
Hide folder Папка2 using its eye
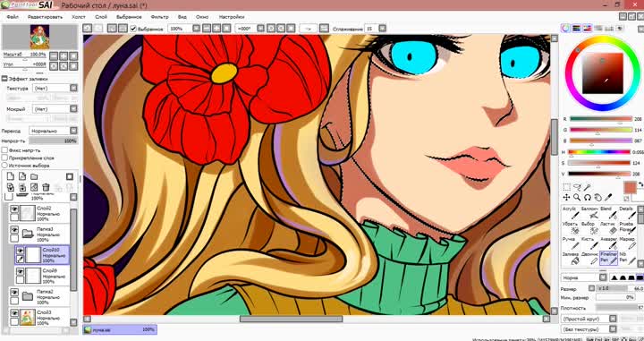[x=14, y=292]
